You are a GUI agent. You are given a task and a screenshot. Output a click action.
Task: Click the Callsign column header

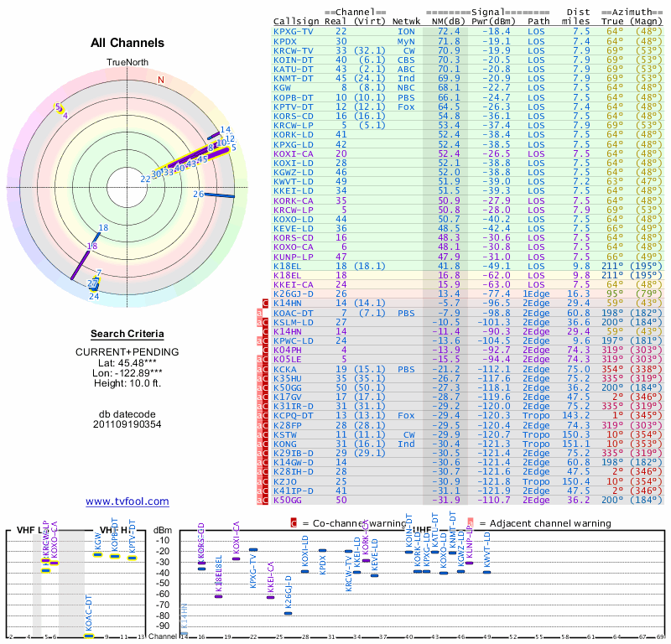[x=295, y=21]
